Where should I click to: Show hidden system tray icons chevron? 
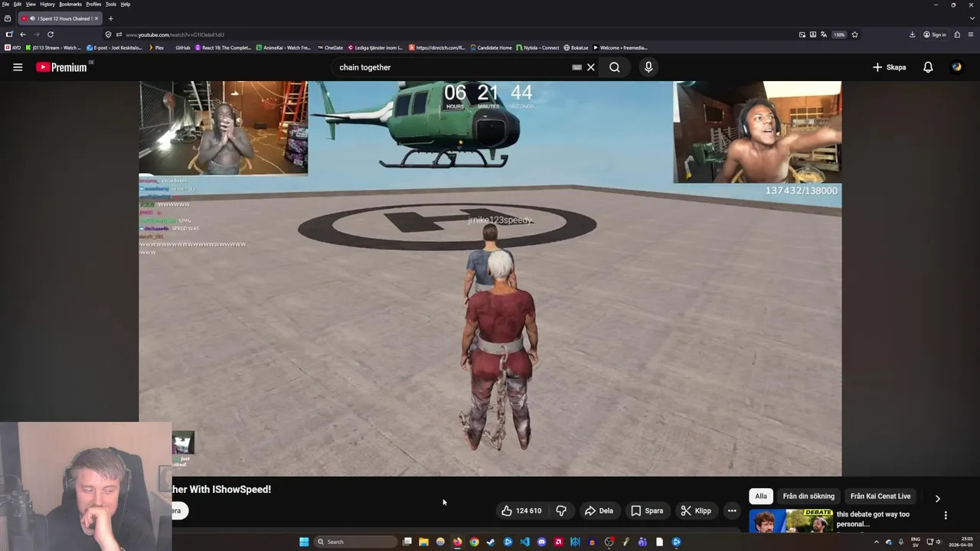(x=877, y=542)
